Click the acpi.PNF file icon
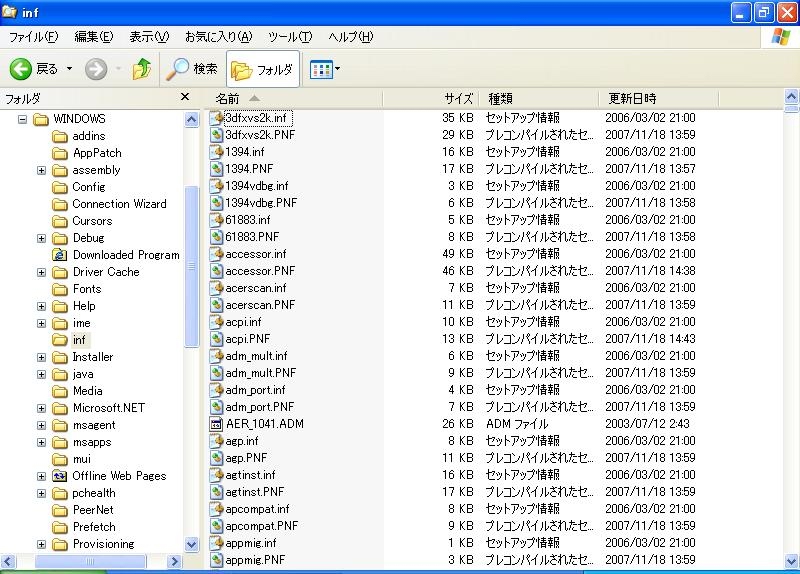 (217, 339)
